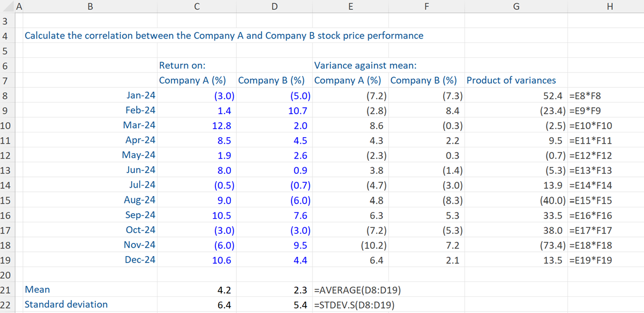Viewport: 644px width, 313px height.
Task: Select column G header
Action: point(516,6)
